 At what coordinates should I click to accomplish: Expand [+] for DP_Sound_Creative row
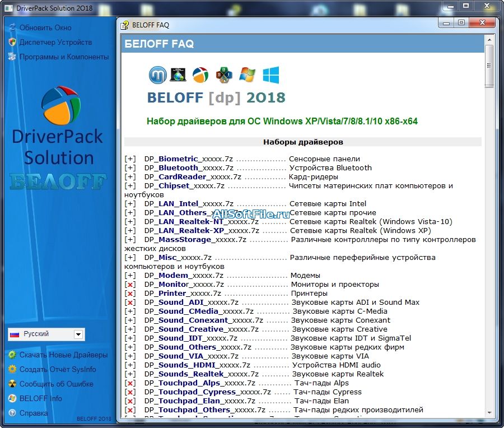point(130,329)
